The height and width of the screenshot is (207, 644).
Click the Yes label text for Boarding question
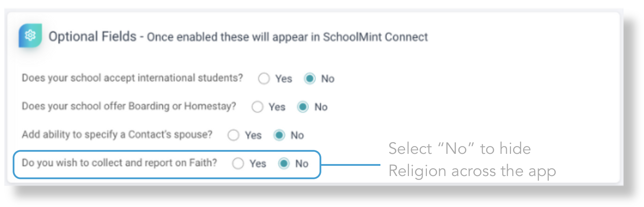coord(277,107)
